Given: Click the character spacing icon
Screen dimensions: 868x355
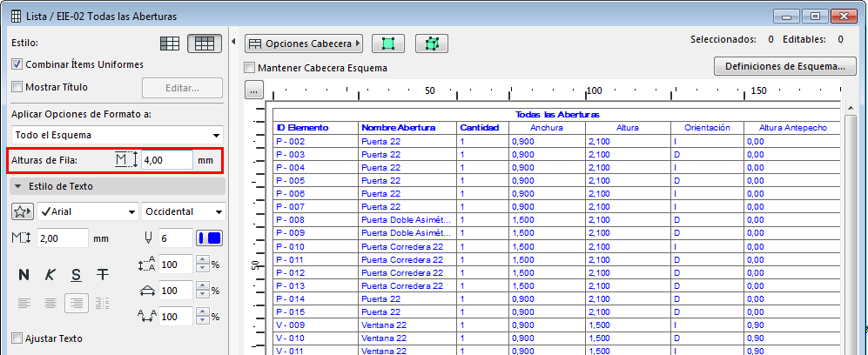Looking at the screenshot, I should point(146,317).
